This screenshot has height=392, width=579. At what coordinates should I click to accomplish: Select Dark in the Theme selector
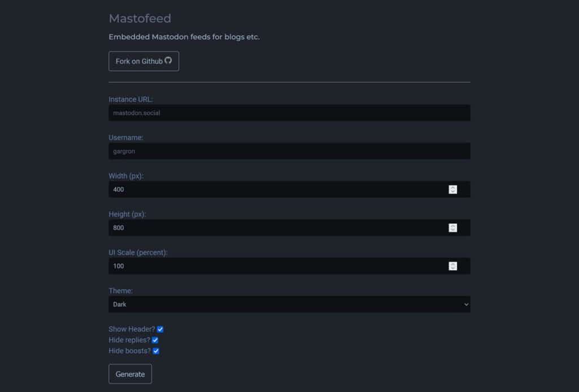[289, 304]
